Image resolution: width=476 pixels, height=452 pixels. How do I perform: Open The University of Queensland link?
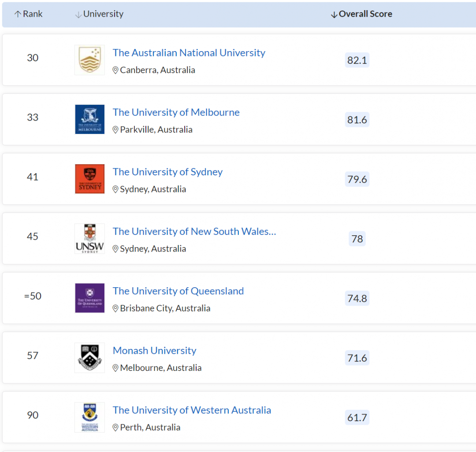178,291
